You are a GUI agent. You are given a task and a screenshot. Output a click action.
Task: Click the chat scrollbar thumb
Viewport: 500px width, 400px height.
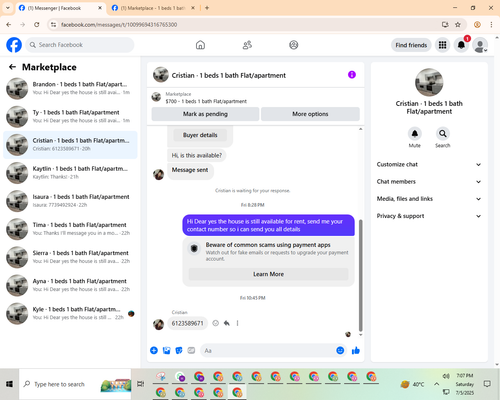tap(360, 275)
